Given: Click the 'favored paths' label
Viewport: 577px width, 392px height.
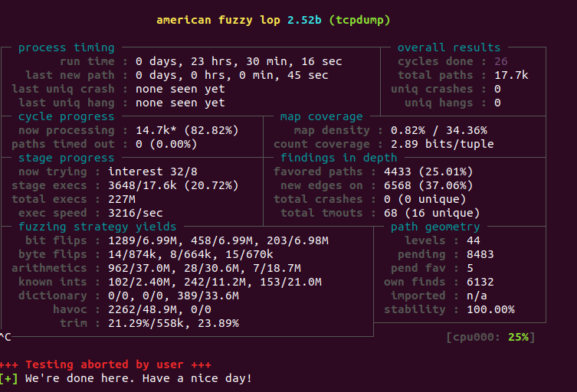Looking at the screenshot, I should click(x=318, y=171).
